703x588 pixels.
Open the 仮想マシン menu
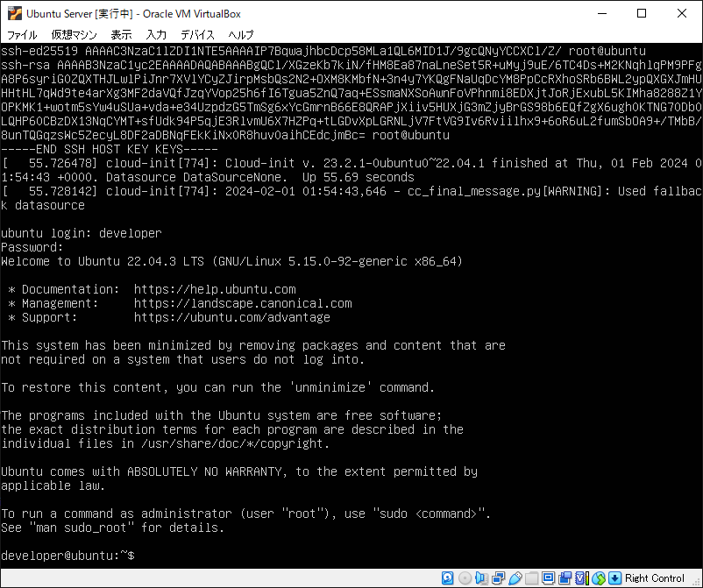74,34
